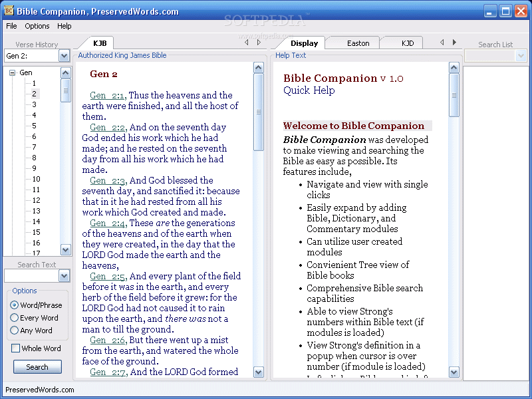Minimize the Bible Companion window
Image resolution: width=532 pixels, height=399 pixels.
(489, 11)
